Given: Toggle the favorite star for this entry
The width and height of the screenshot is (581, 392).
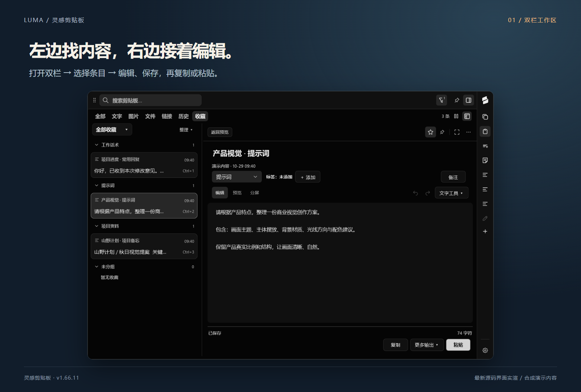Looking at the screenshot, I should tap(431, 132).
